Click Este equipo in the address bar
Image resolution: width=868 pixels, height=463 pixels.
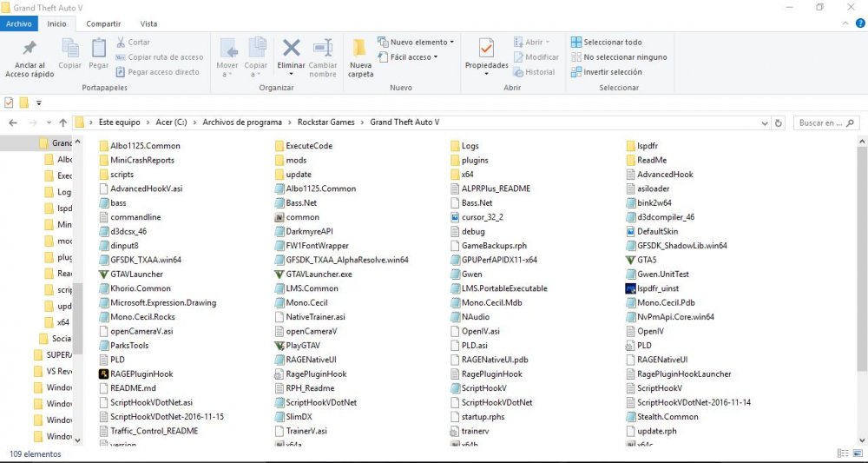(120, 122)
